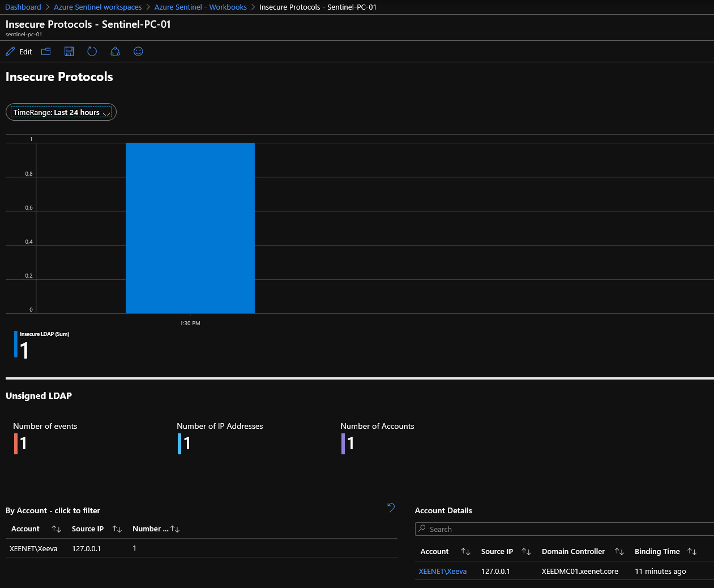Click the Edit pencil button
Image resolution: width=714 pixels, height=588 pixels.
(19, 52)
